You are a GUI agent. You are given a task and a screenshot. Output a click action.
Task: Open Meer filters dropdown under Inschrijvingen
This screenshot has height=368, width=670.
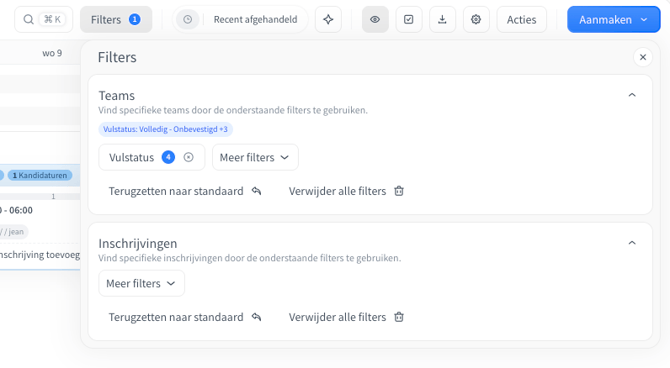coord(141,283)
